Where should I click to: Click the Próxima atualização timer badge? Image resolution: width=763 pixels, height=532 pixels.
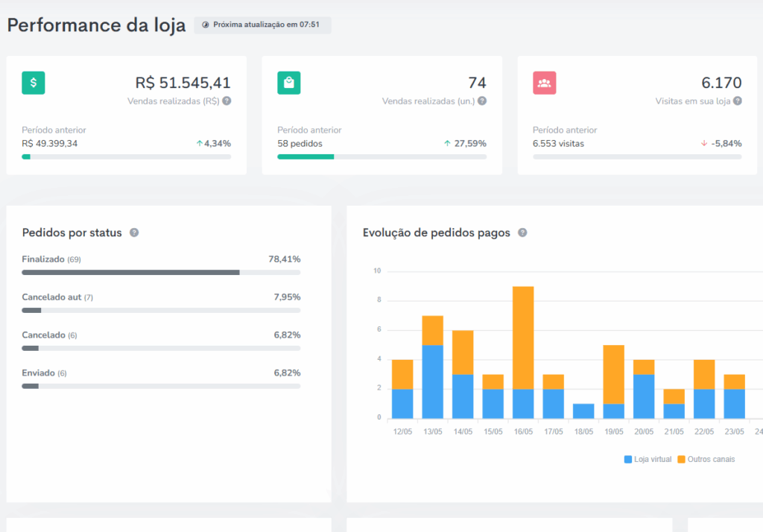(262, 25)
